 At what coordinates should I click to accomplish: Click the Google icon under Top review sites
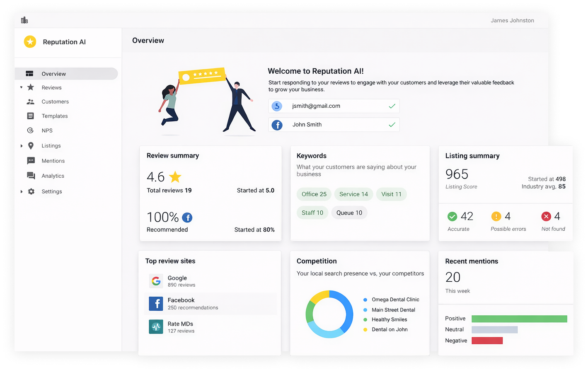pyautogui.click(x=156, y=281)
